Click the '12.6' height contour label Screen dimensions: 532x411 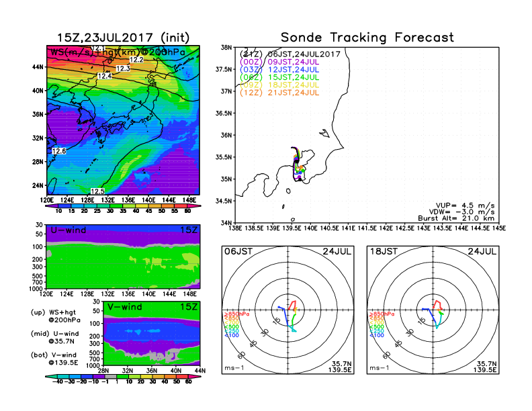[x=59, y=151]
